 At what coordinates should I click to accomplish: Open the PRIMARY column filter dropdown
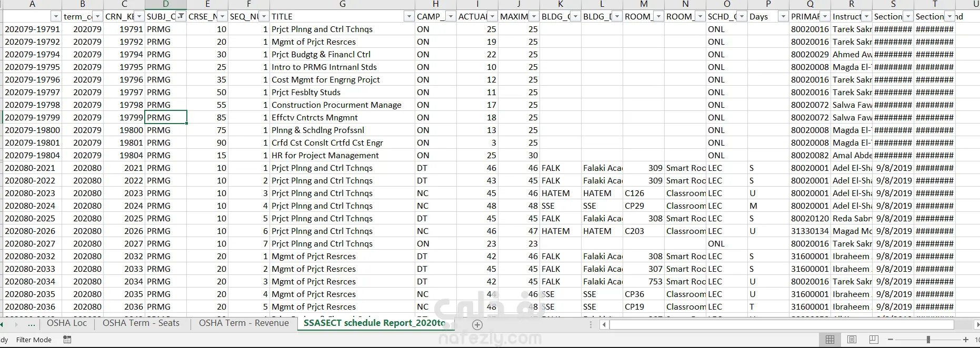point(825,16)
